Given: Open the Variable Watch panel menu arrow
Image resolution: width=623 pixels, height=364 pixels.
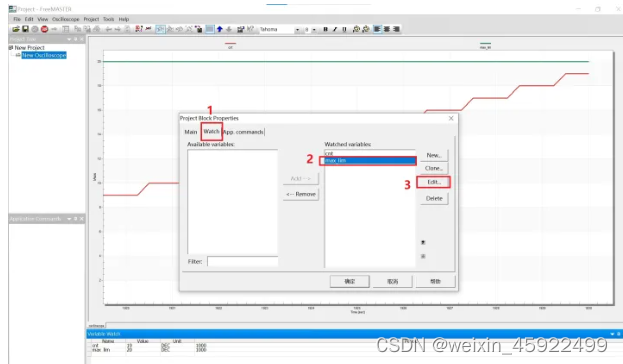Looking at the screenshot, I should (612, 334).
